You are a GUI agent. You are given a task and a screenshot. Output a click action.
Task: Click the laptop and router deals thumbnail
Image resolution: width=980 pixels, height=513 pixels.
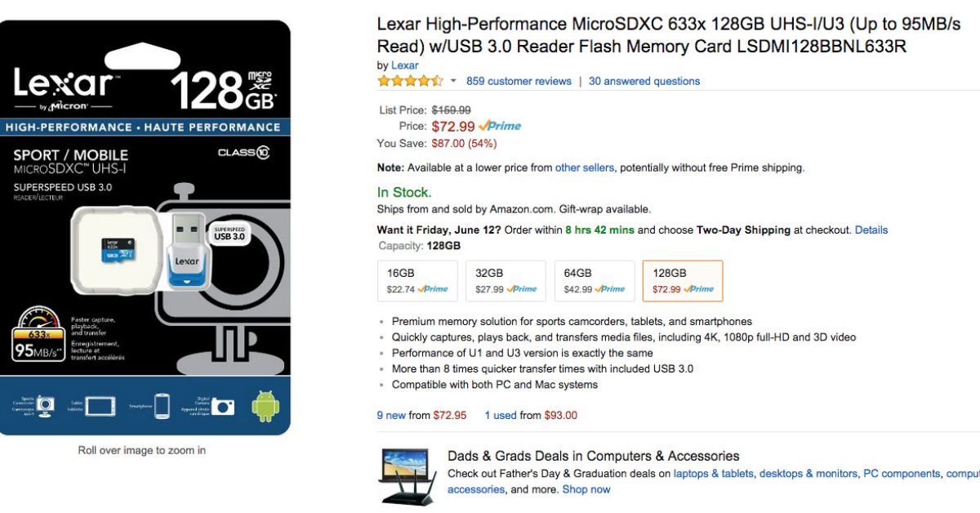(x=408, y=476)
